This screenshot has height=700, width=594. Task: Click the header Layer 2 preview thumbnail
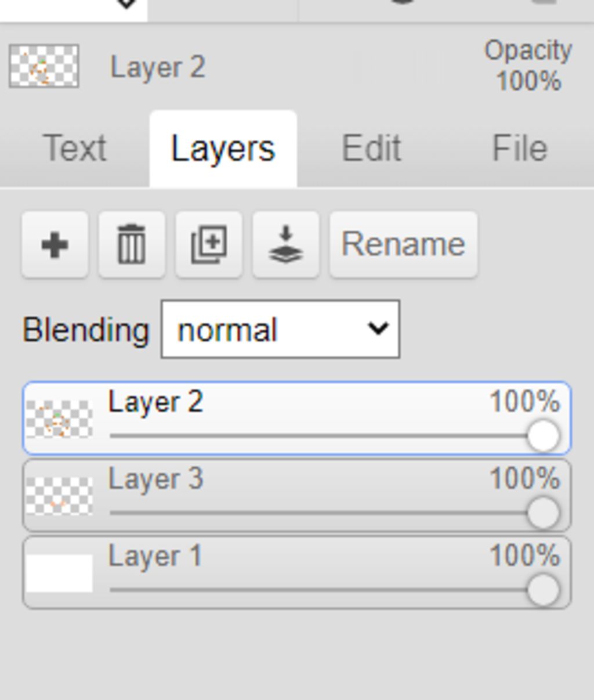[44, 66]
